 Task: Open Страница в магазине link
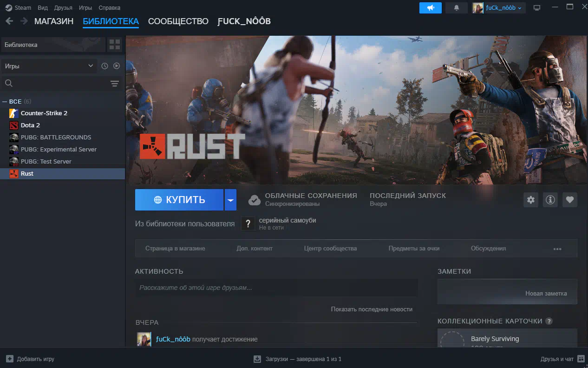[175, 249]
